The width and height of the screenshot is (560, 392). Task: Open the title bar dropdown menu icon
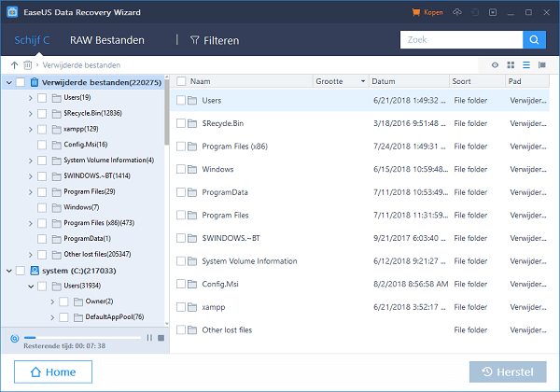(493, 12)
